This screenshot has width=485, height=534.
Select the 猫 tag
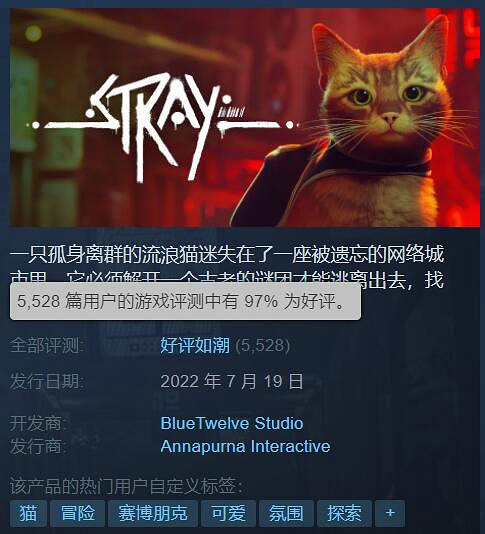click(x=29, y=513)
